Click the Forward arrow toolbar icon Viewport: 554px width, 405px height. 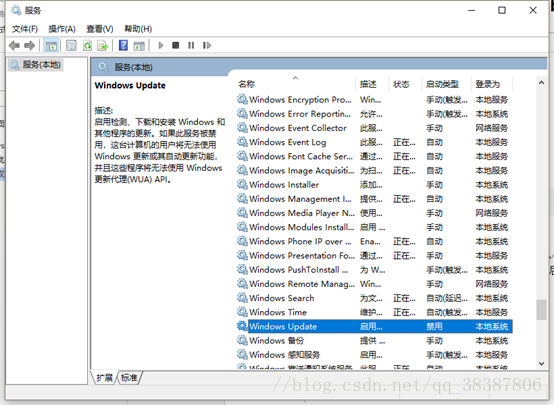pyautogui.click(x=29, y=45)
